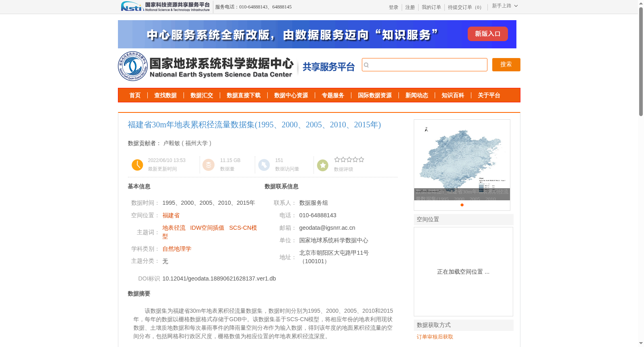Click the email geodata@igsnrr.ac.cn
The image size is (644, 347).
(x=327, y=228)
